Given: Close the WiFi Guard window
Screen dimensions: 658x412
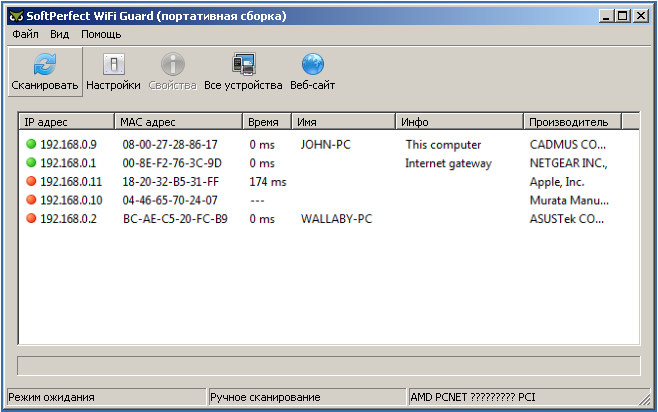Looking at the screenshot, I should click(641, 16).
